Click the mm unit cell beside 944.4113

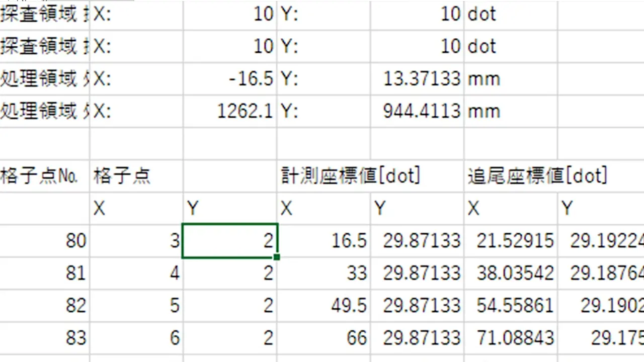[x=511, y=111]
